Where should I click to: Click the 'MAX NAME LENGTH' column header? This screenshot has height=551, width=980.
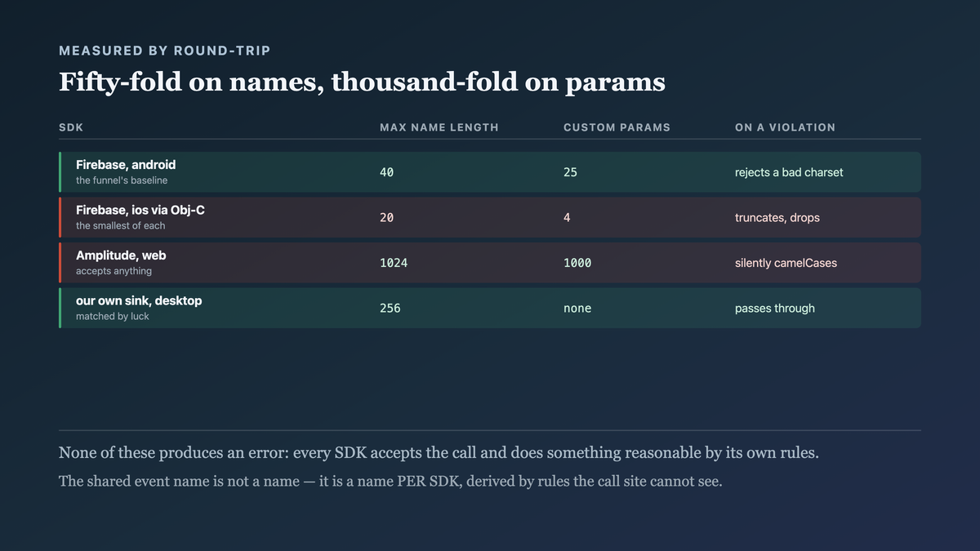[x=439, y=127]
